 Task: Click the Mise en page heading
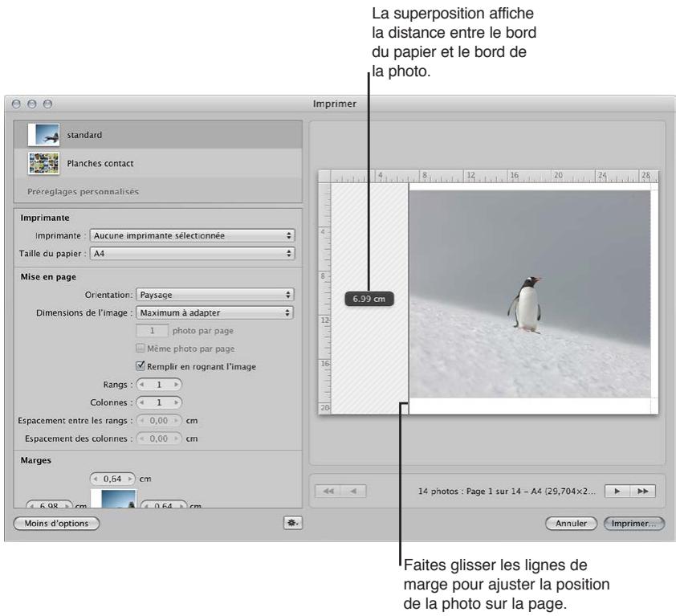pyautogui.click(x=48, y=277)
